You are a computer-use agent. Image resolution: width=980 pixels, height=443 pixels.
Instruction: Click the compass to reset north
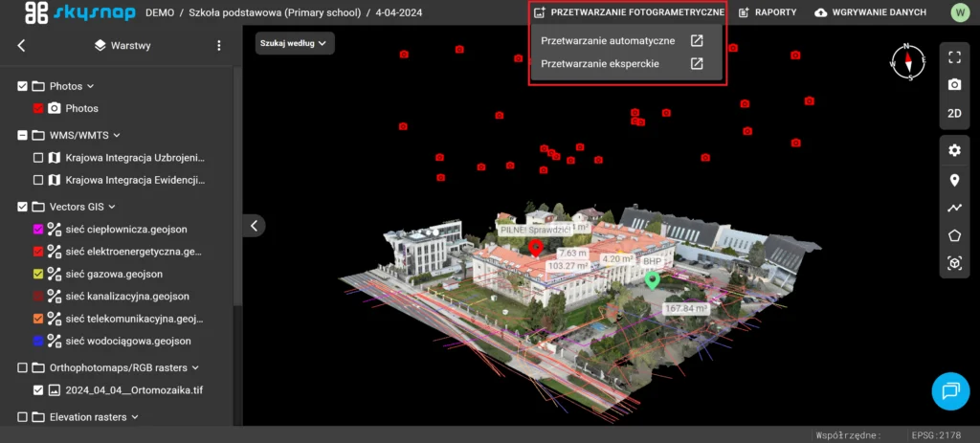(910, 62)
